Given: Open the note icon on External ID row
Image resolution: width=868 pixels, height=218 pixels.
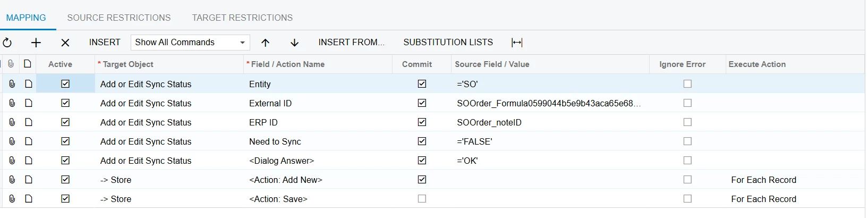Looking at the screenshot, I should click(29, 103).
